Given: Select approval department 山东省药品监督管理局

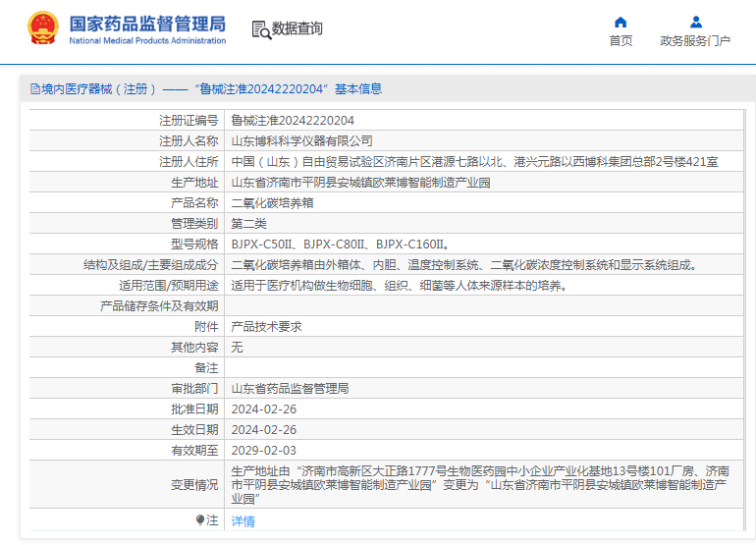Looking at the screenshot, I should [290, 389].
